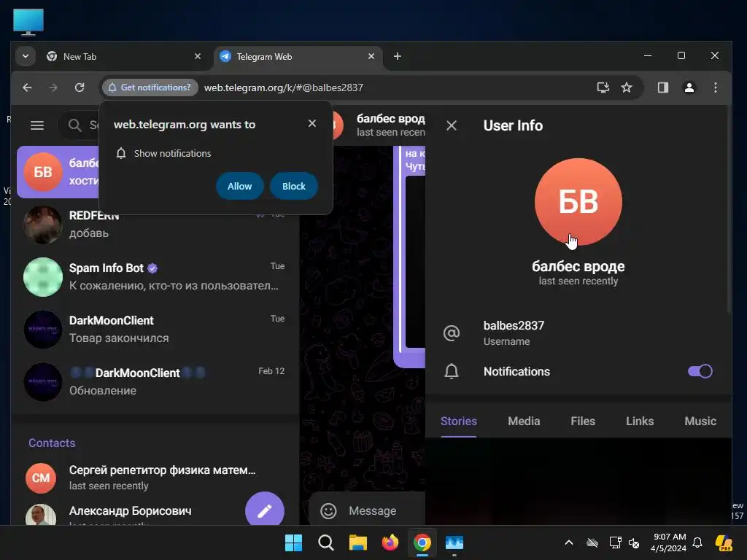Click the REDFERN avatar photo
This screenshot has height=560, width=747.
click(x=43, y=225)
